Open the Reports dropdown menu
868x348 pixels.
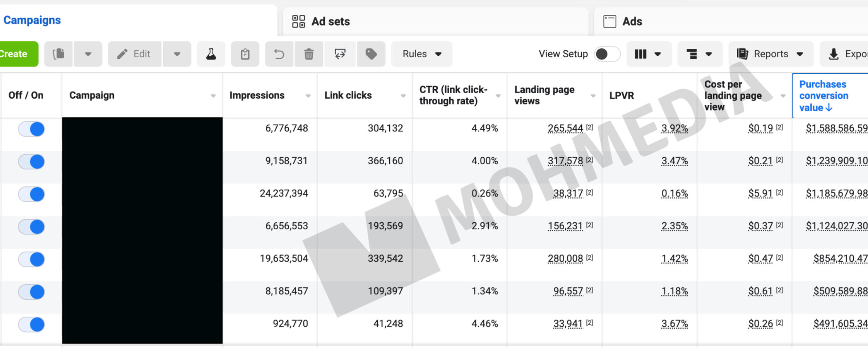tap(770, 54)
